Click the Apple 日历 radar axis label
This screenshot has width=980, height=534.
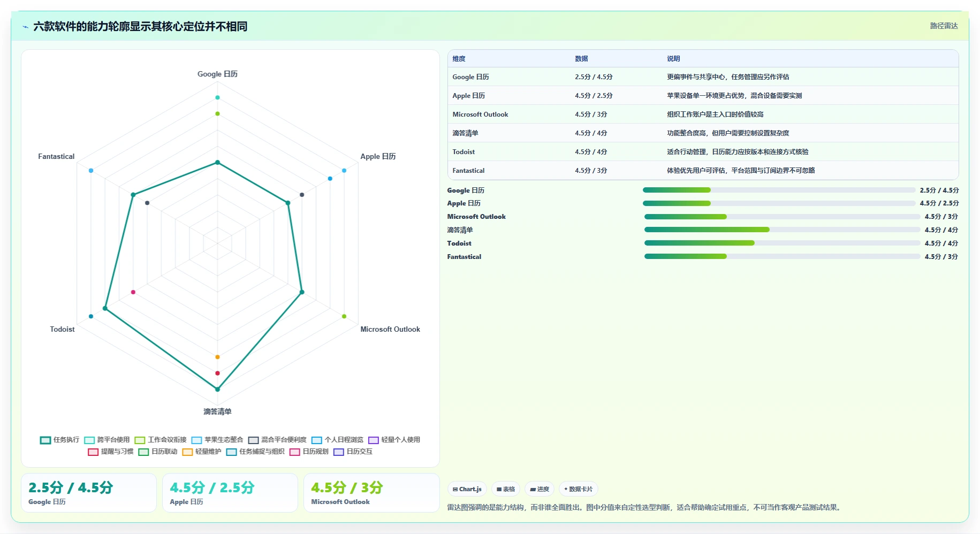378,156
